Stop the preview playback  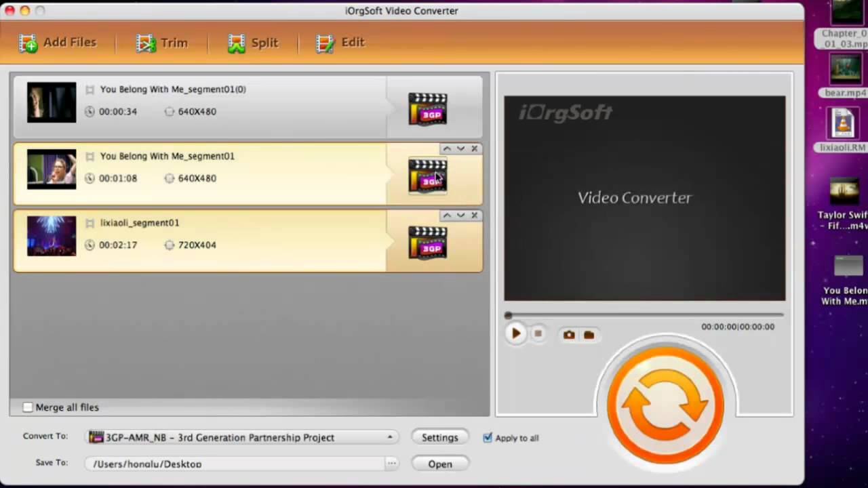(x=538, y=333)
